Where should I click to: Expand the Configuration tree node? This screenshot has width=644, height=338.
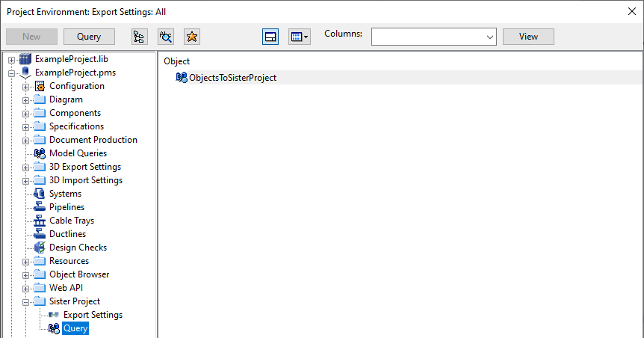pyautogui.click(x=25, y=86)
